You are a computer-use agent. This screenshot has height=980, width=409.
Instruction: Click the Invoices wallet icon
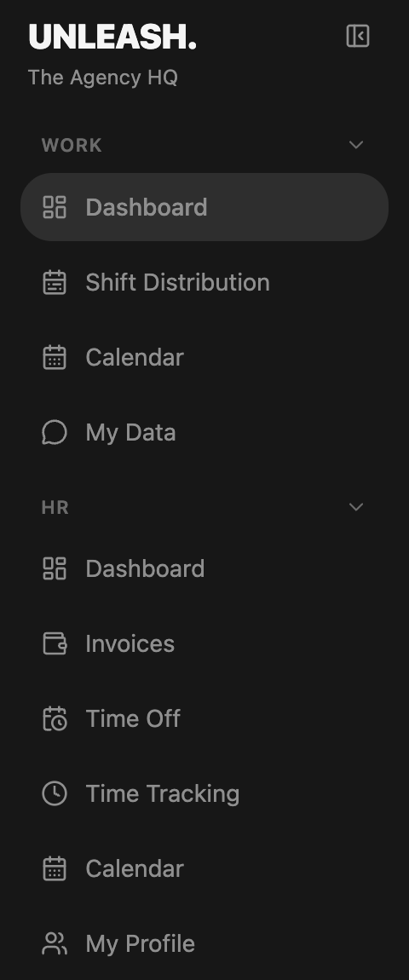coord(55,643)
